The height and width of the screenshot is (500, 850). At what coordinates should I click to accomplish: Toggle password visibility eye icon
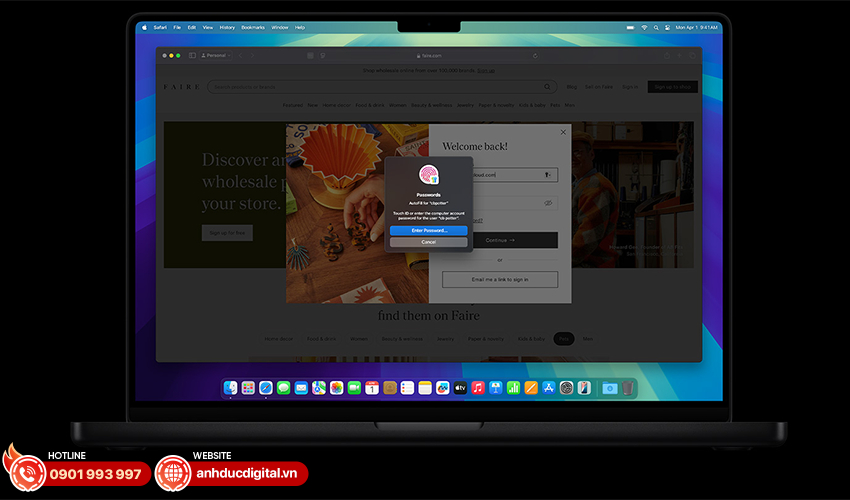548,203
